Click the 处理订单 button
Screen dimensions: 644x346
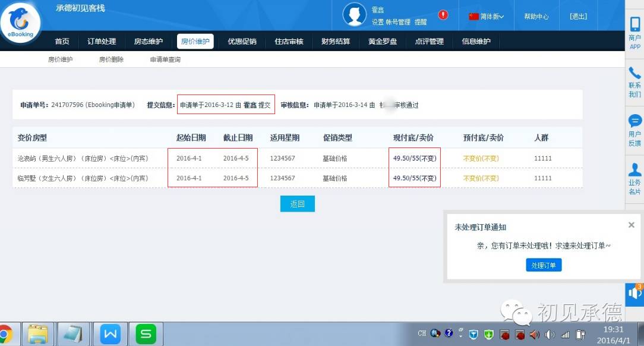tap(544, 265)
